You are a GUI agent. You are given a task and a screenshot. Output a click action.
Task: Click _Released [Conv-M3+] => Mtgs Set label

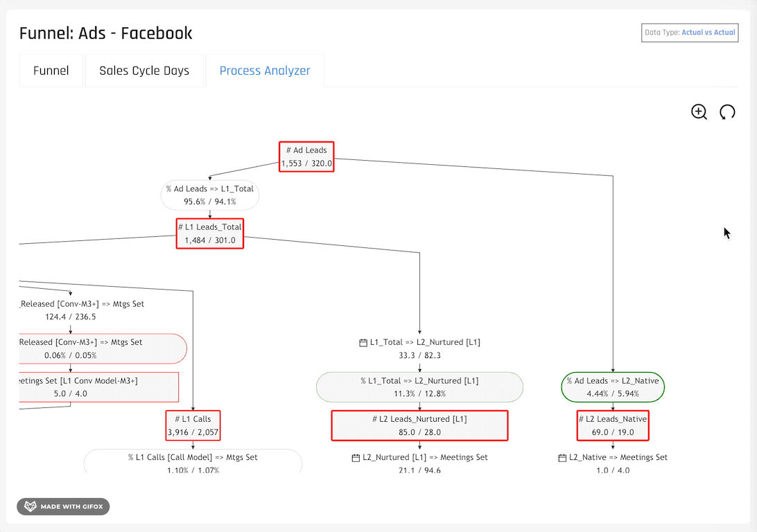click(82, 304)
